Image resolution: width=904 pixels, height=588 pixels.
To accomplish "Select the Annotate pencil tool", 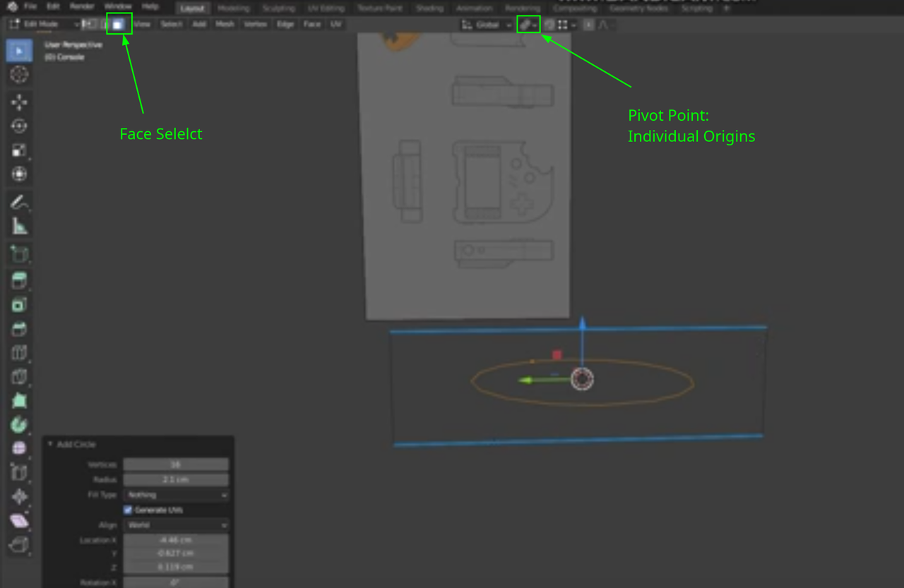I will (x=19, y=203).
